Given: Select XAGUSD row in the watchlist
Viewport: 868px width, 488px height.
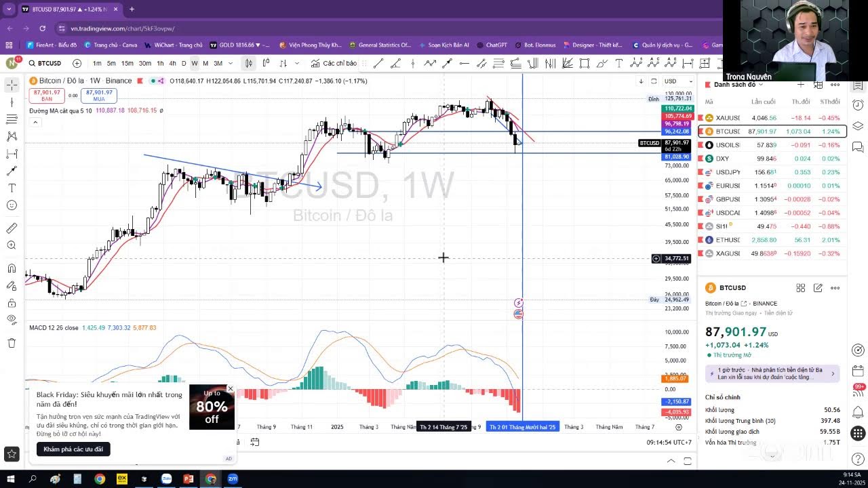Looking at the screenshot, I should (x=772, y=253).
